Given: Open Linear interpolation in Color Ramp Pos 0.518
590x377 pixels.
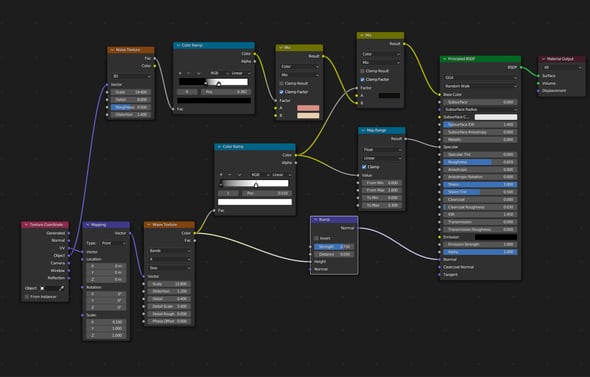Looking at the screenshot, I should point(280,175).
